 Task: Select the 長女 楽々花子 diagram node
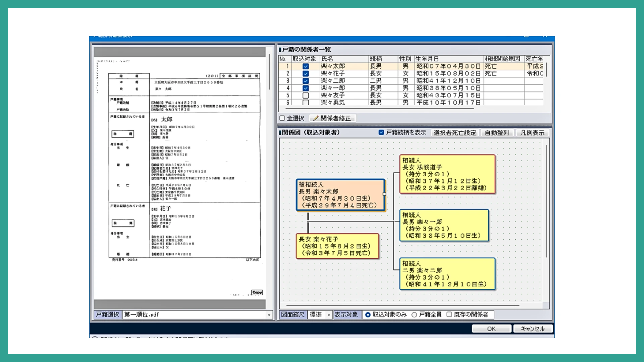337,246
